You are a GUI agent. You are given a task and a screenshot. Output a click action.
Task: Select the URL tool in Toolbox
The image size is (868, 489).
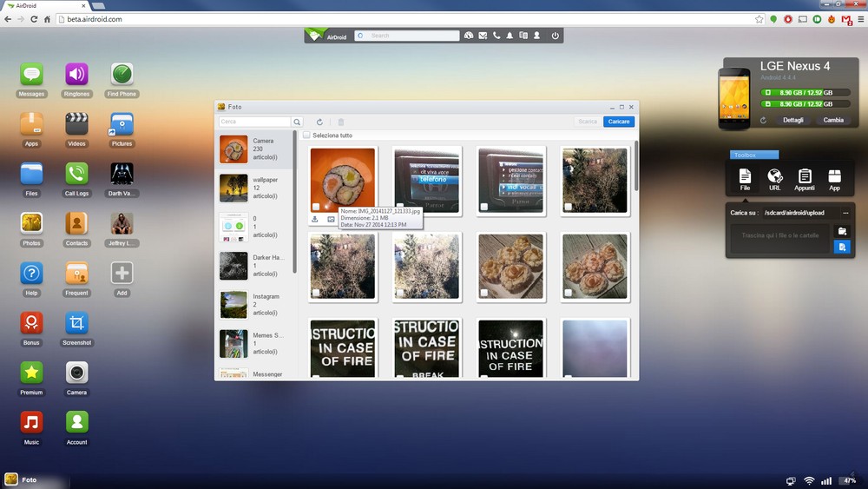pos(774,178)
